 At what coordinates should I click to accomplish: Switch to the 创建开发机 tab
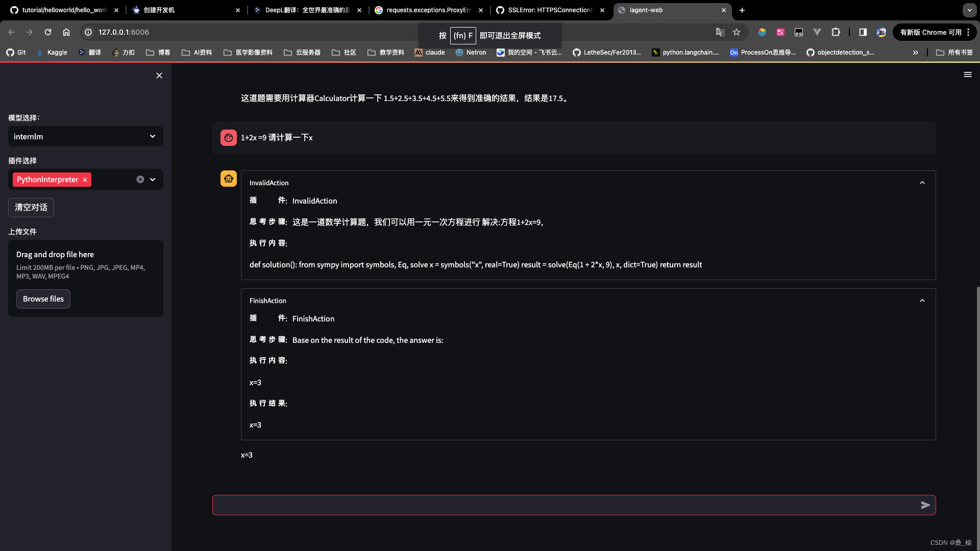coord(186,10)
